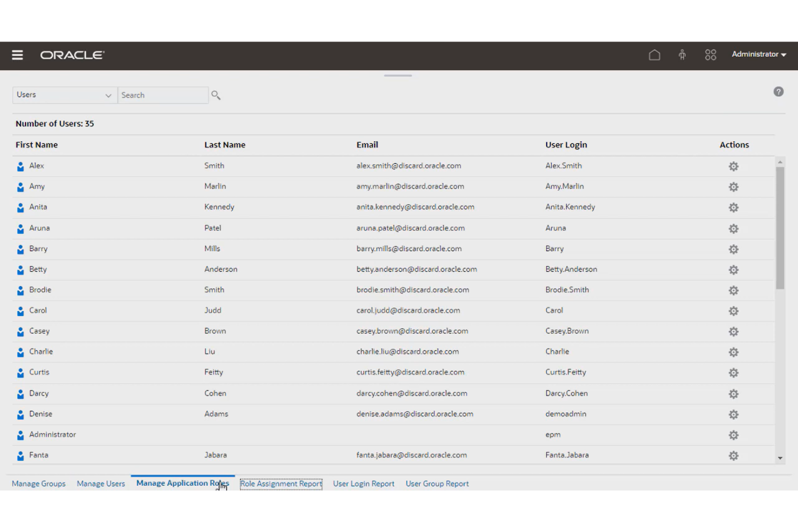Image resolution: width=798 pixels, height=532 pixels.
Task: Open Actions gear for Fanta Jabara
Action: click(x=733, y=455)
